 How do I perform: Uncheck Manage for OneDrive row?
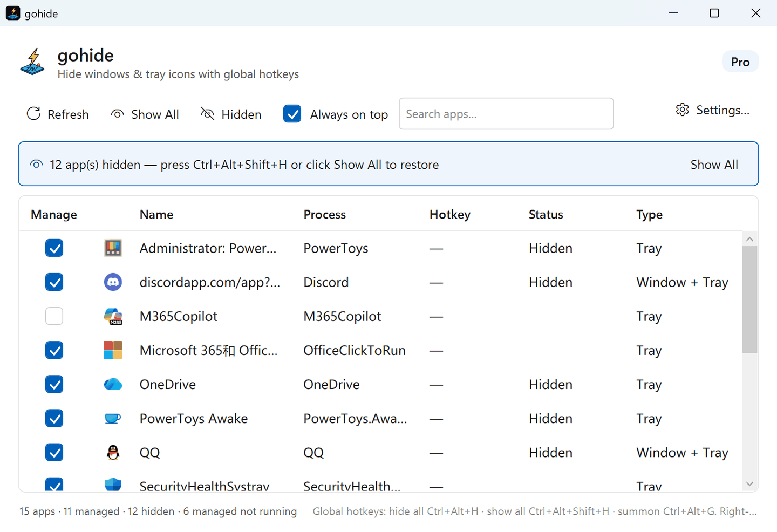pyautogui.click(x=54, y=384)
